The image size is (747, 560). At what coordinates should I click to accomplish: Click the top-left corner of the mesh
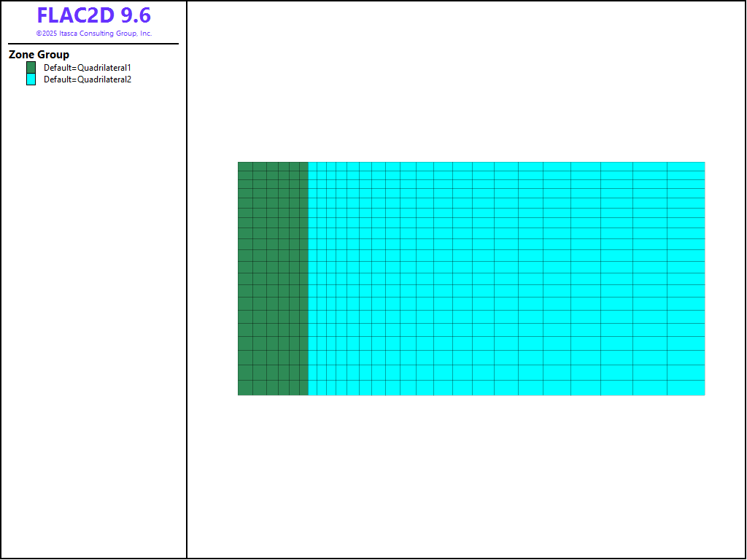coord(239,163)
